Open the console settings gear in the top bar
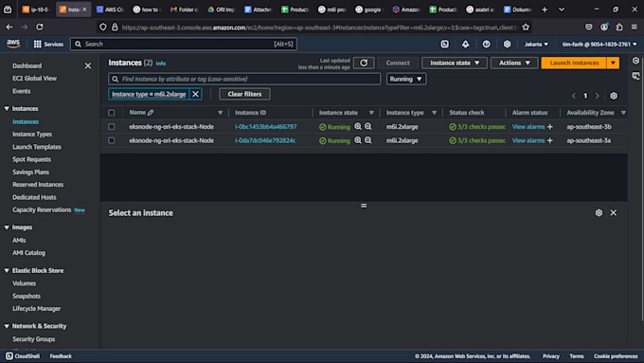 pyautogui.click(x=508, y=44)
